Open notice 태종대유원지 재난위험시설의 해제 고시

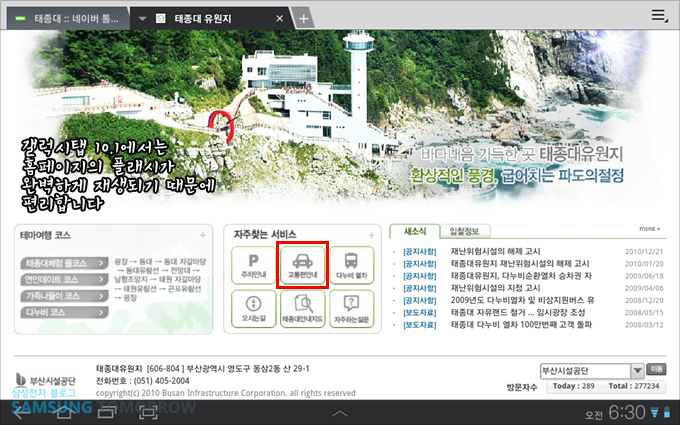click(520, 263)
